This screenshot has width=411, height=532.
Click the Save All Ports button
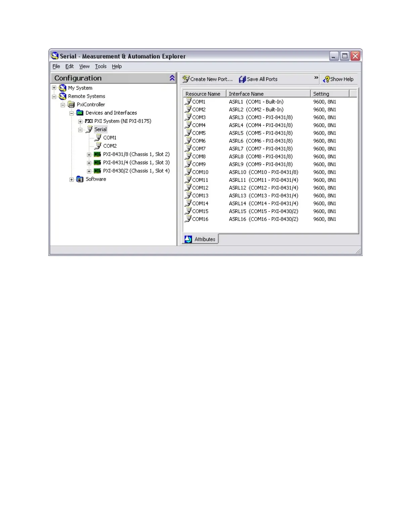[x=258, y=79]
